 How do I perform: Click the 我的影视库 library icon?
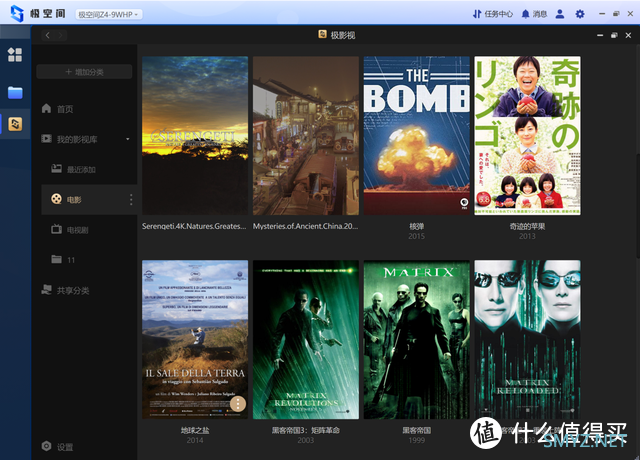coord(46,139)
